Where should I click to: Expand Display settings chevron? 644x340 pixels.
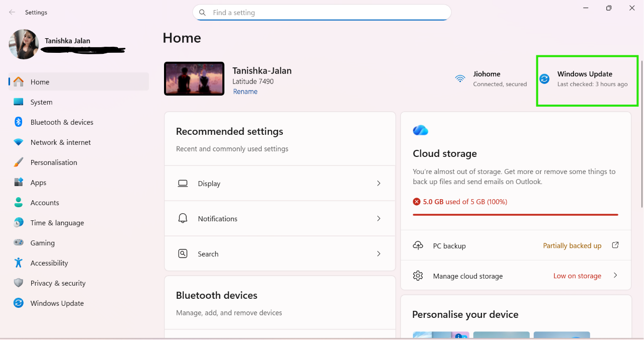(x=379, y=183)
